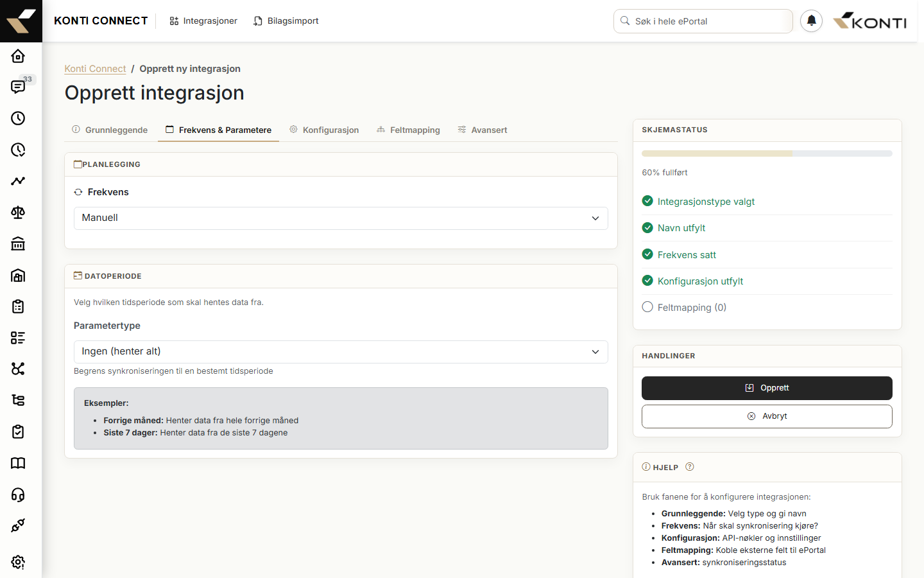Viewport: 924px width, 578px height.
Task: Click the 'Forrige måned' example line
Action: tap(201, 421)
